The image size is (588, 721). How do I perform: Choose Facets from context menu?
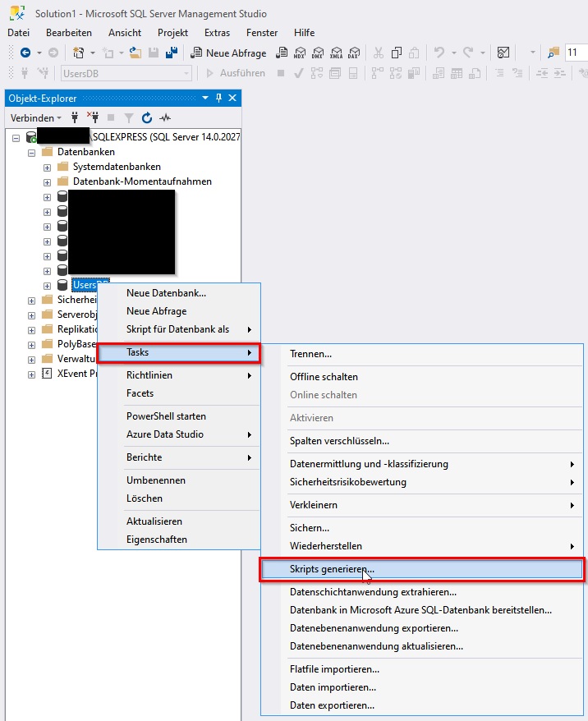[179, 393]
